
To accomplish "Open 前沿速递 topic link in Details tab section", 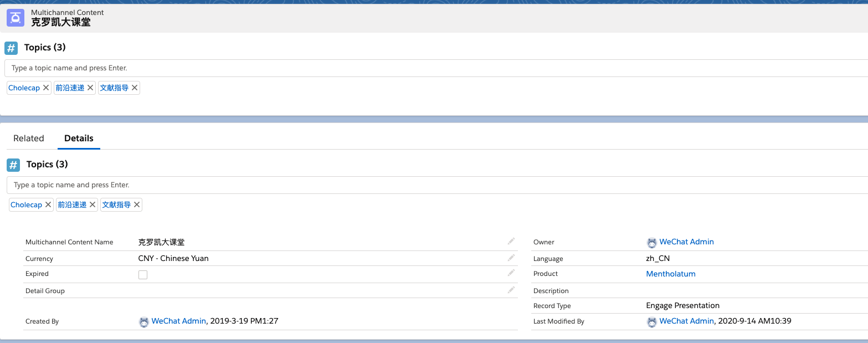I will (72, 204).
